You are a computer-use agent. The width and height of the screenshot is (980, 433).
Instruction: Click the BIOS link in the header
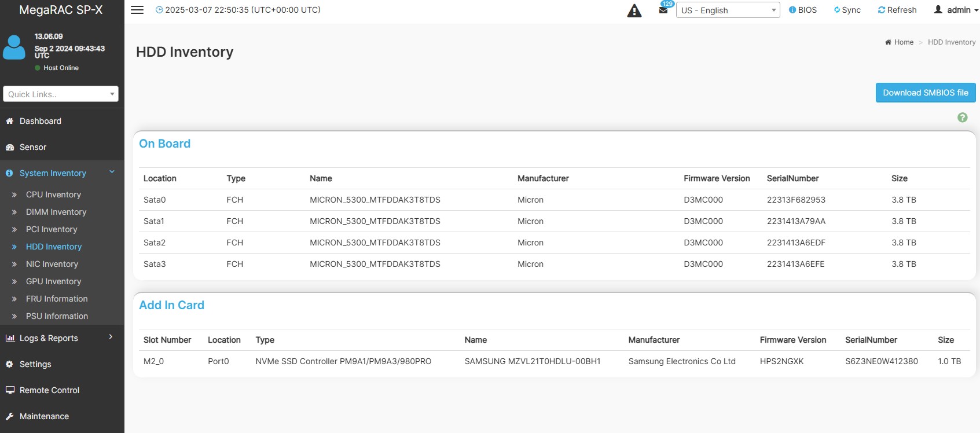click(x=803, y=10)
